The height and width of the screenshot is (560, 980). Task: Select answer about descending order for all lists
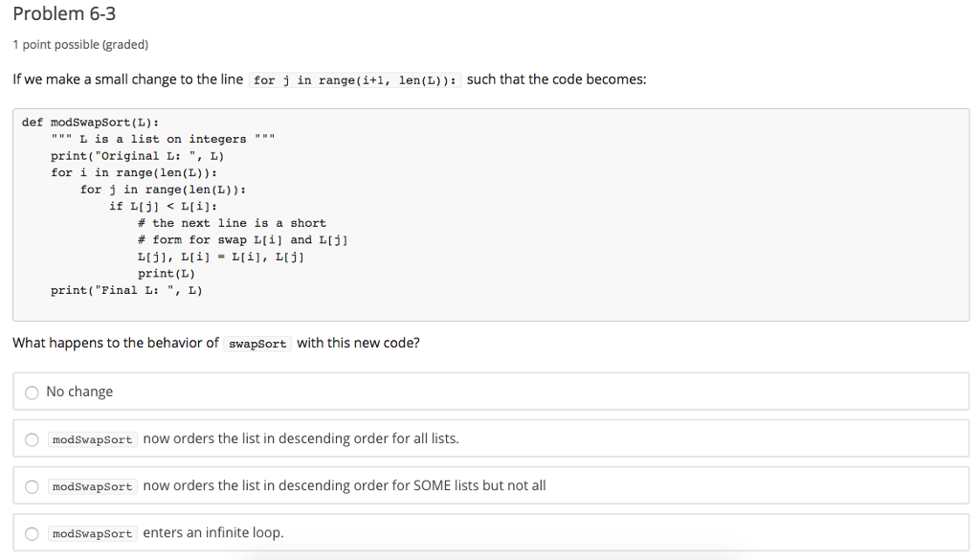(x=32, y=439)
